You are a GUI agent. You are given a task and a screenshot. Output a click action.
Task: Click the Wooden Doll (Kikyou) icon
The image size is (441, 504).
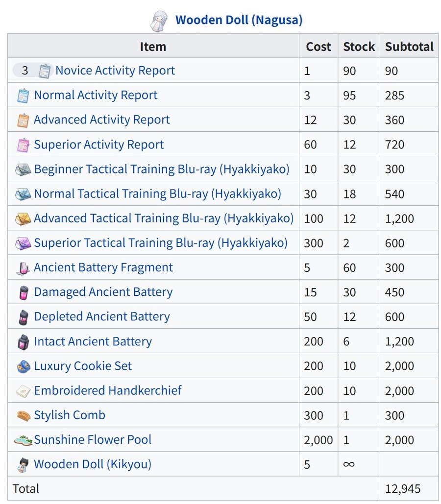23,465
